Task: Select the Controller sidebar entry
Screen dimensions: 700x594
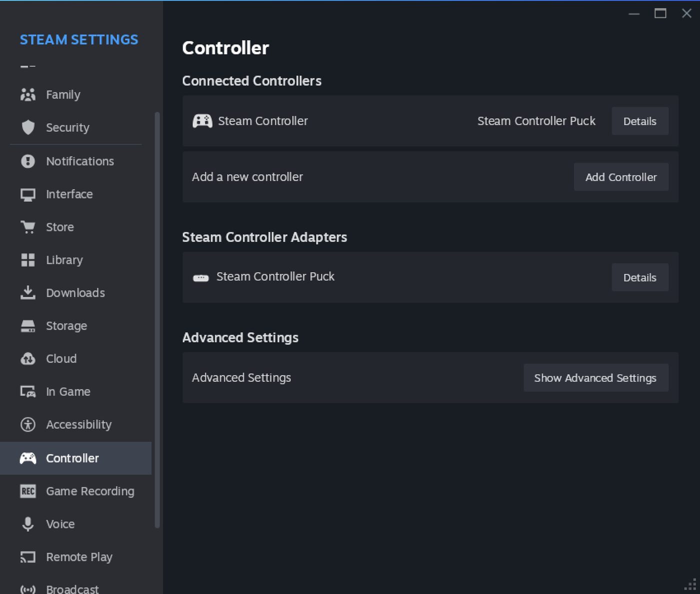Action: [x=75, y=458]
